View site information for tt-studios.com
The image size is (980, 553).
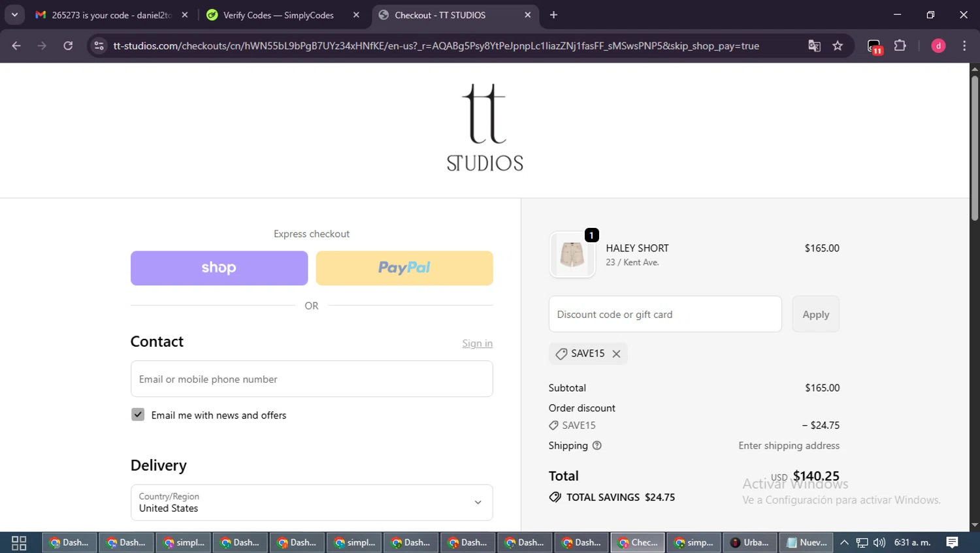(x=99, y=46)
